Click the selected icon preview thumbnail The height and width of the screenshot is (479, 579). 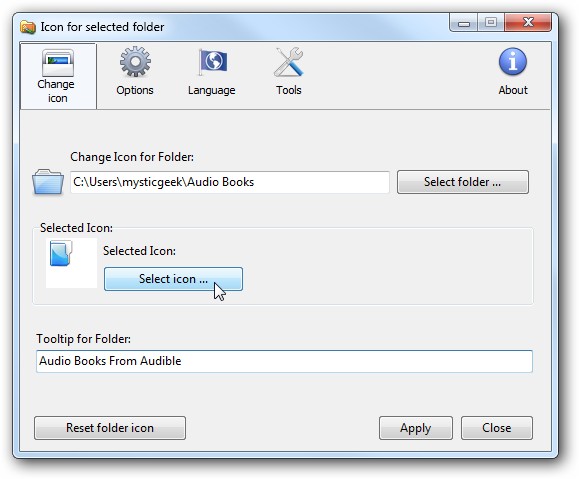(x=71, y=263)
